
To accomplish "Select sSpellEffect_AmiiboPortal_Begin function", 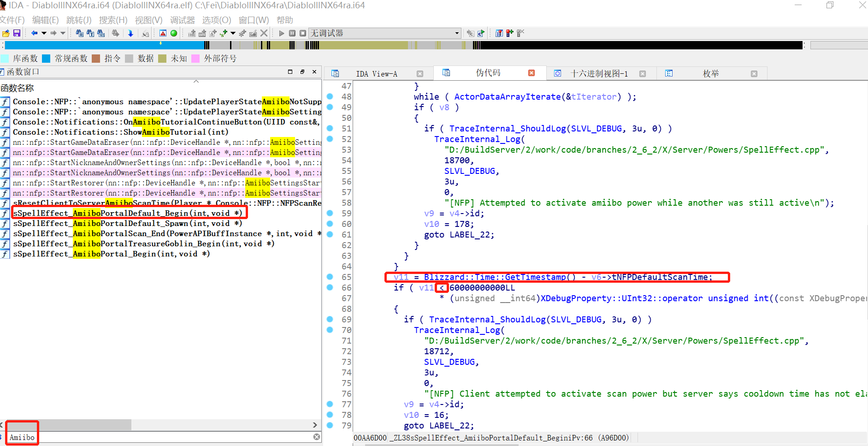I will 111,254.
